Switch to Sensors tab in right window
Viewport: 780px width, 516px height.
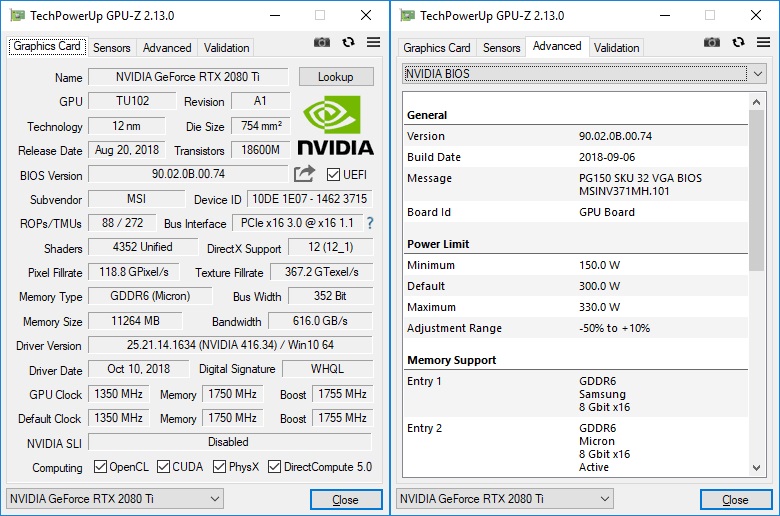pyautogui.click(x=501, y=48)
